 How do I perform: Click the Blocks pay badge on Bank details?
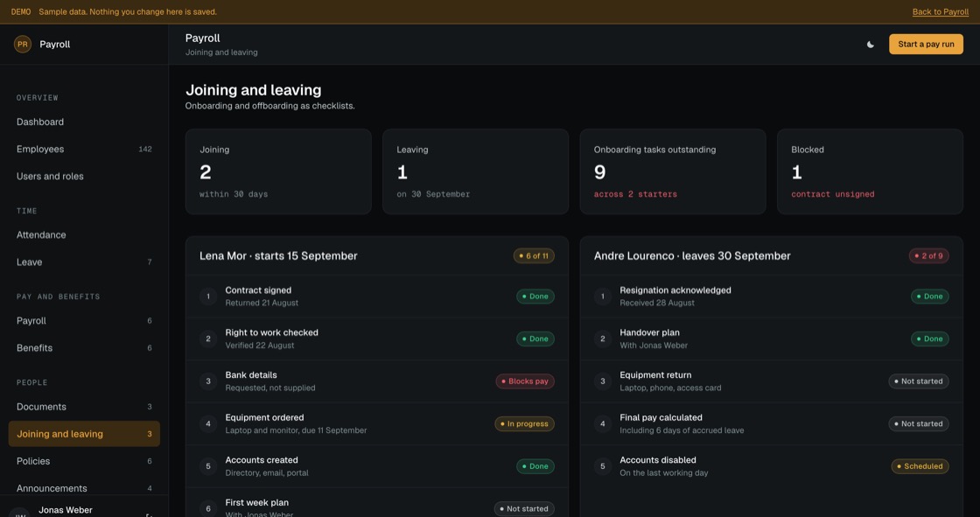(x=525, y=381)
